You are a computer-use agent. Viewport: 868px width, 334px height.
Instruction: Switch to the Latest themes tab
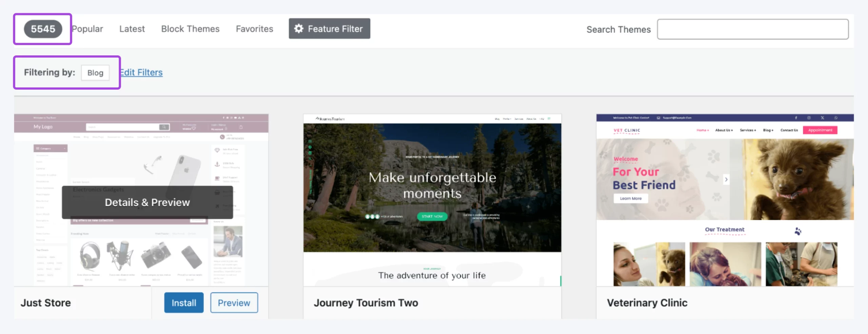point(132,29)
